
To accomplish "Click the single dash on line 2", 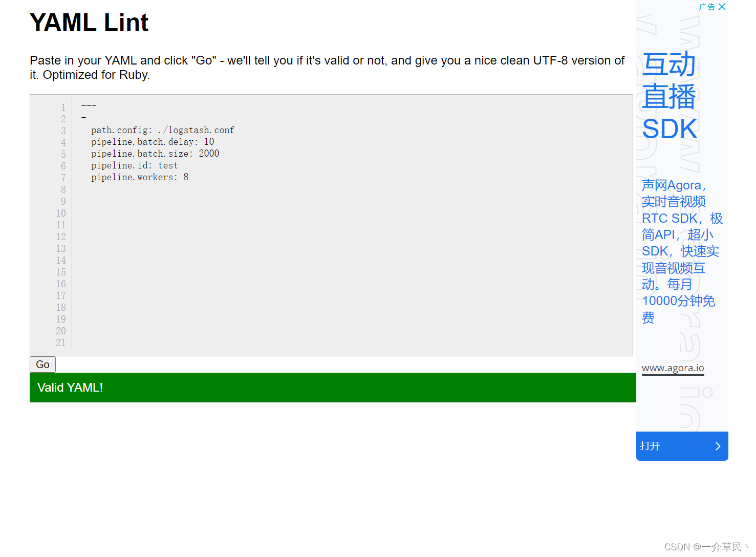I will click(x=83, y=118).
